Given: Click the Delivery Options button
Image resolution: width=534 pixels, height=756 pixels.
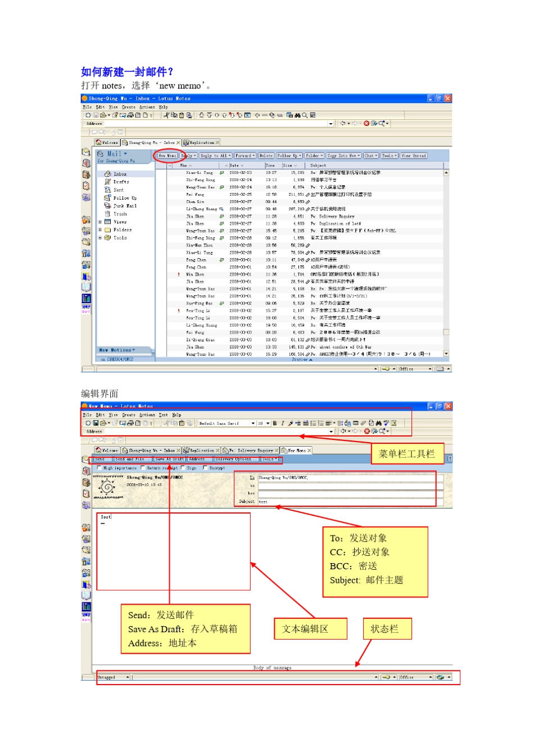Looking at the screenshot, I should point(237,460).
